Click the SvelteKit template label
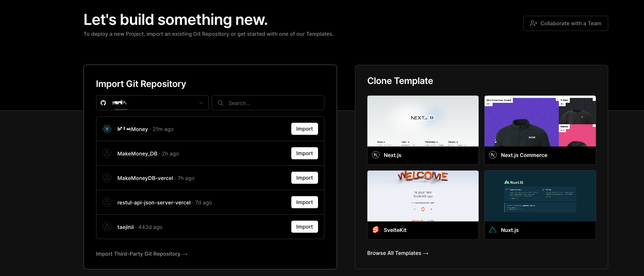The width and height of the screenshot is (644, 276). pyautogui.click(x=395, y=230)
